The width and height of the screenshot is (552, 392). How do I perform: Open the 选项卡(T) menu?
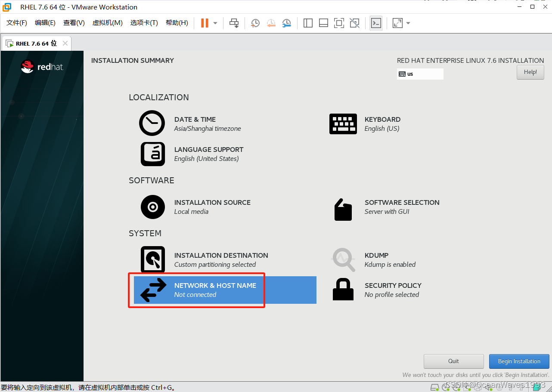[x=144, y=23]
